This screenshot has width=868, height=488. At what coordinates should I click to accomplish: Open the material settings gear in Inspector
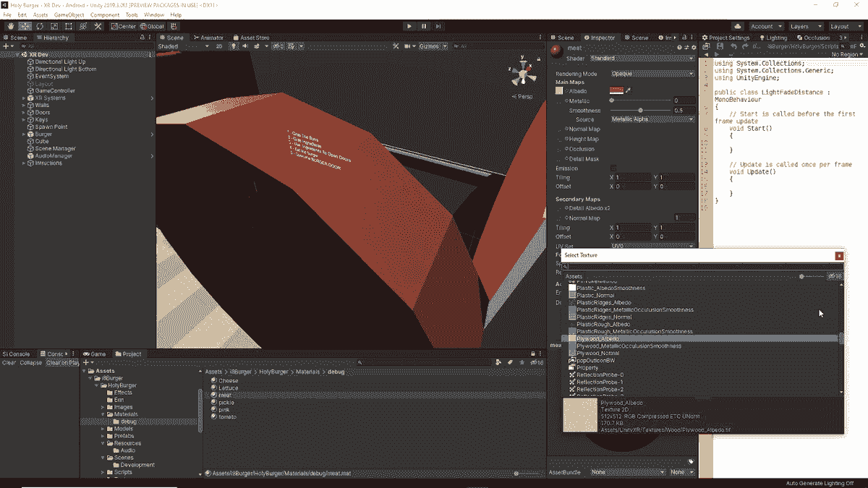click(x=694, y=48)
